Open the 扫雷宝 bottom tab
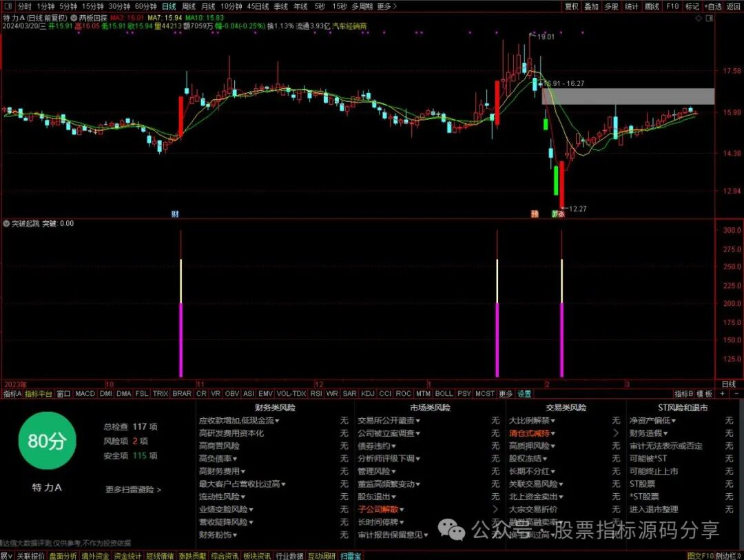Screen dimensions: 744x560 point(351,556)
